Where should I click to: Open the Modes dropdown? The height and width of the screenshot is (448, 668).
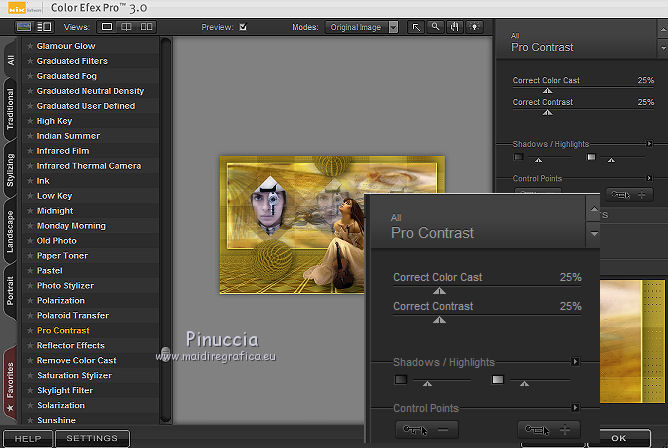tap(363, 27)
